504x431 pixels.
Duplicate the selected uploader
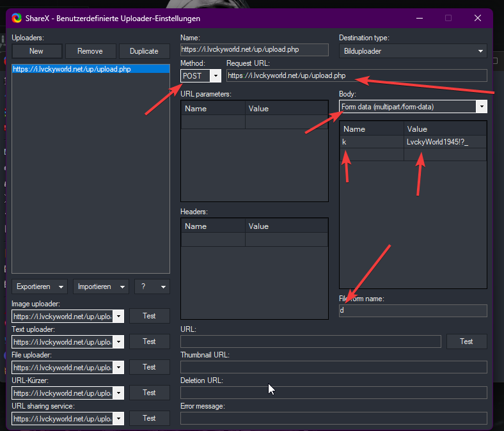[144, 51]
